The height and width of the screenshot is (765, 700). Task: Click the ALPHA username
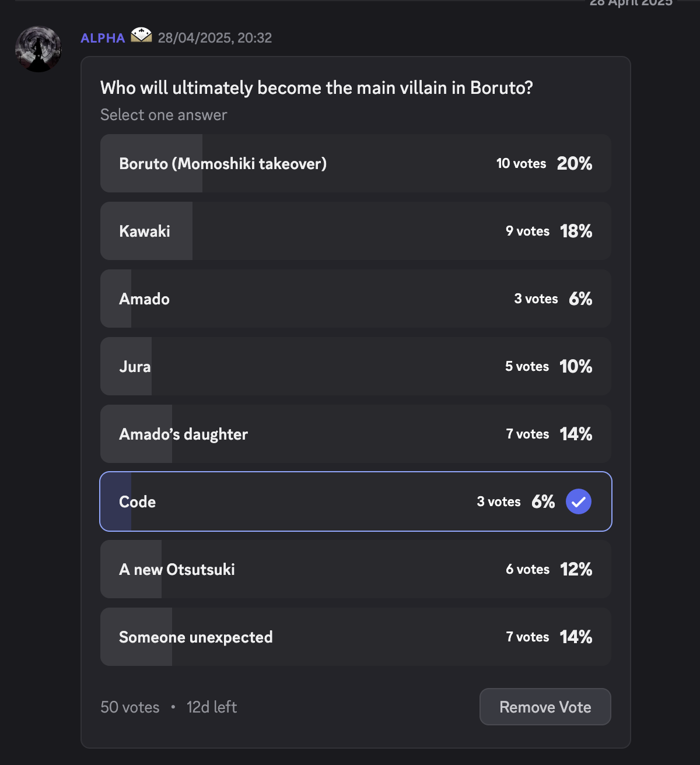pyautogui.click(x=103, y=38)
